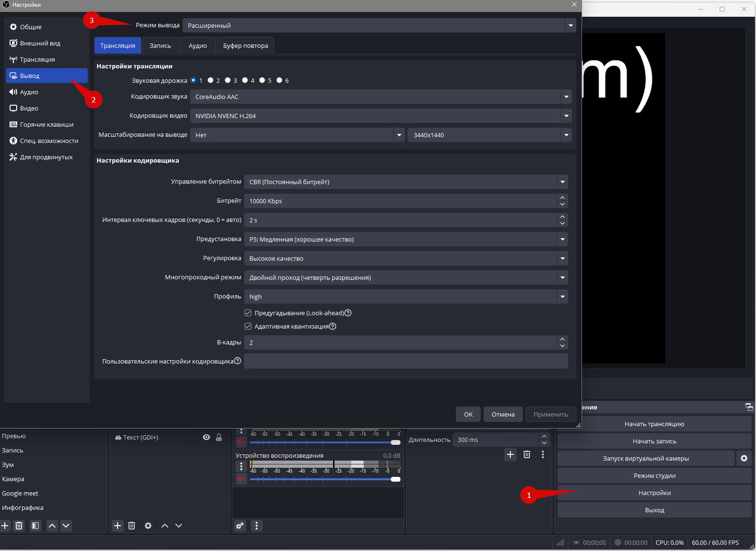Remove the transition with the trash icon
756x551 pixels.
tap(527, 454)
